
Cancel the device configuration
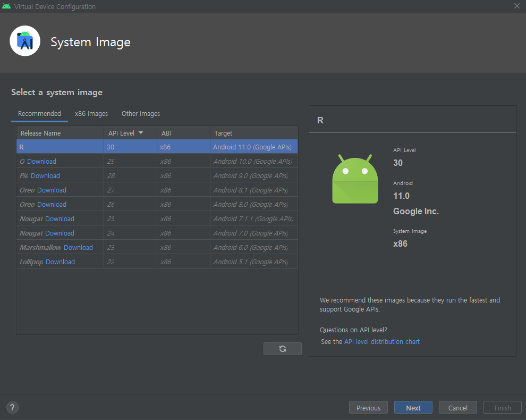pyautogui.click(x=458, y=408)
